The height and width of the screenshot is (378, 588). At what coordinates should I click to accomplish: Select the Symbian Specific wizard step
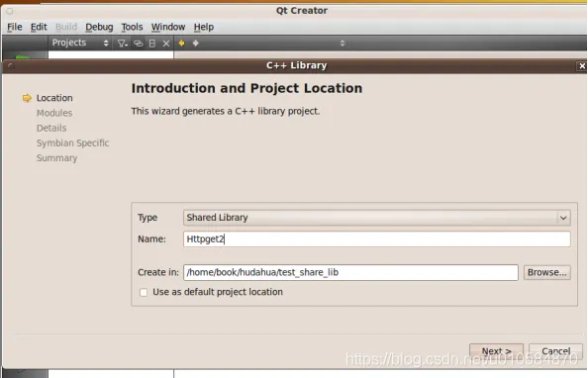[72, 143]
